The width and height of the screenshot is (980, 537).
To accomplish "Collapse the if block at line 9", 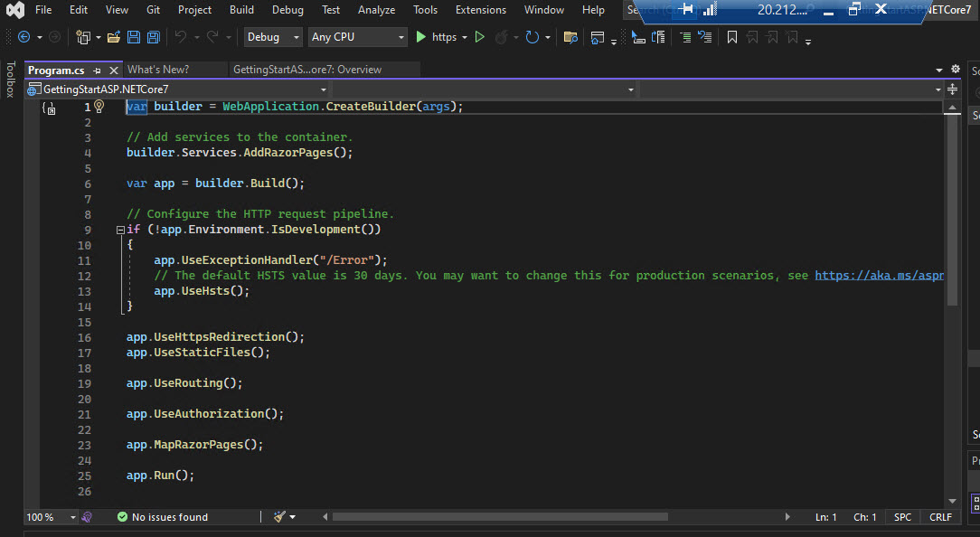I will click(x=120, y=230).
